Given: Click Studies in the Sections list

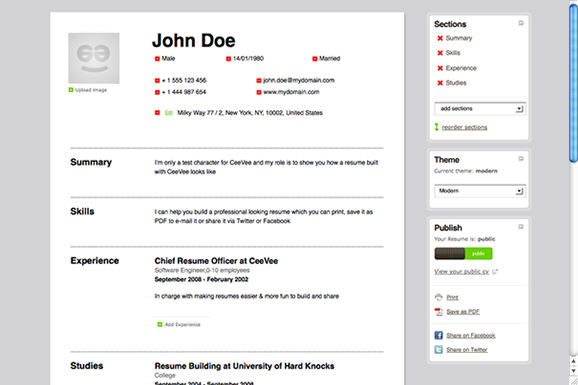Looking at the screenshot, I should 456,83.
